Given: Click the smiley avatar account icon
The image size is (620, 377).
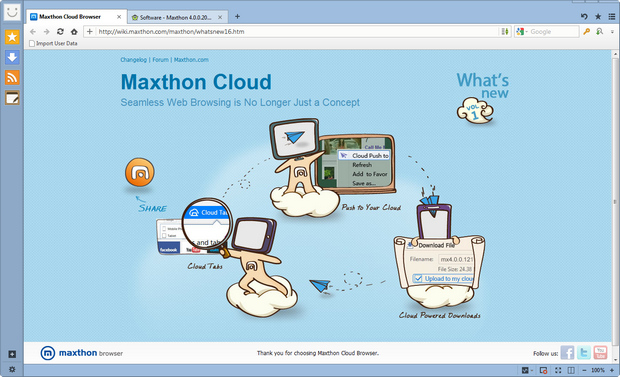Looking at the screenshot, I should pyautogui.click(x=12, y=11).
